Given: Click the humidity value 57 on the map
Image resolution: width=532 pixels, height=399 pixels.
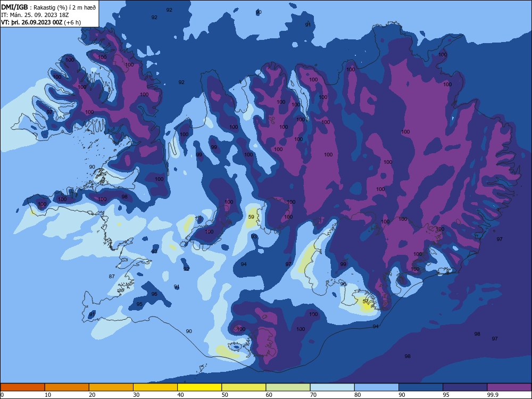Looking at the screenshot, I should click(365, 301).
